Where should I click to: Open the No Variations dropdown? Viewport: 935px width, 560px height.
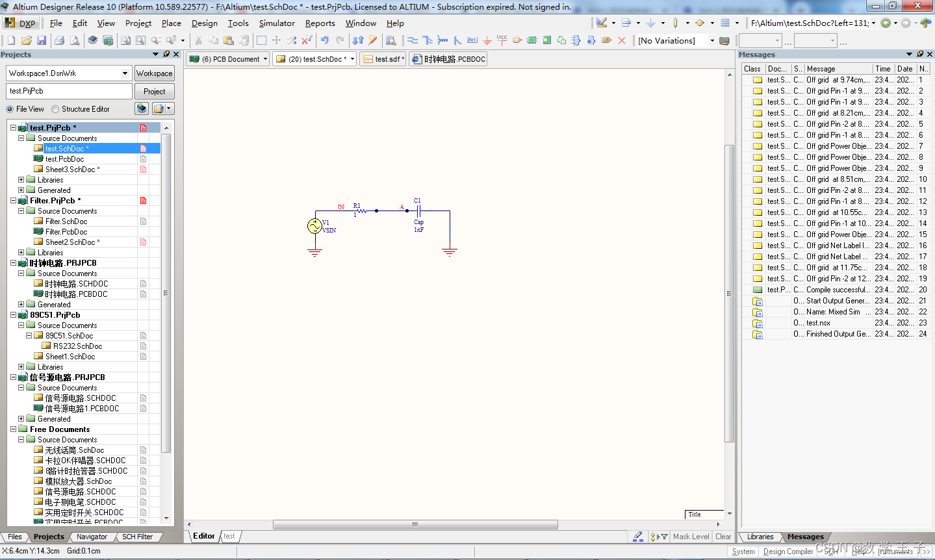tap(712, 40)
